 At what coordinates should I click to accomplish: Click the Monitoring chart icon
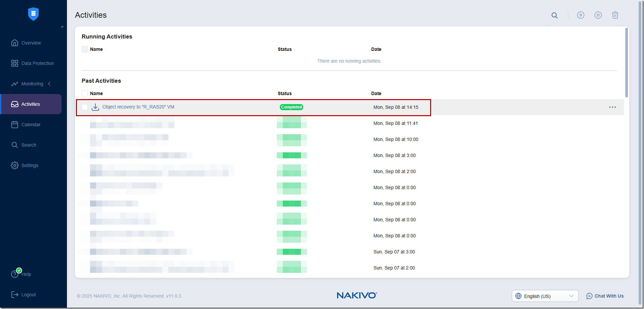click(14, 84)
